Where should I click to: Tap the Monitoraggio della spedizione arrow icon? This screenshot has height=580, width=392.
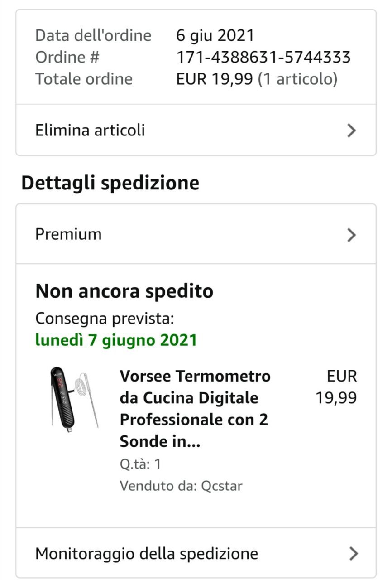[354, 553]
